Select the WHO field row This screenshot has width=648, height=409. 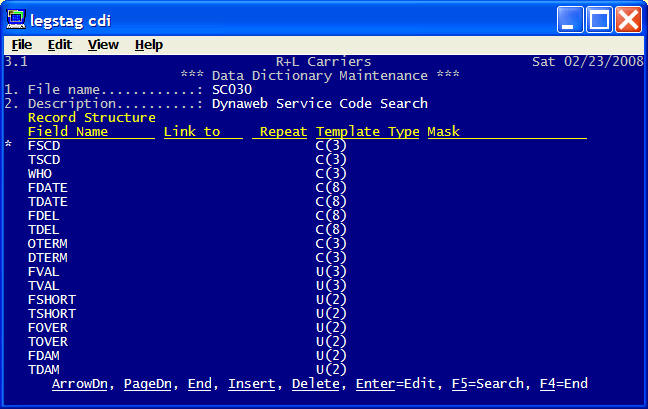[40, 174]
